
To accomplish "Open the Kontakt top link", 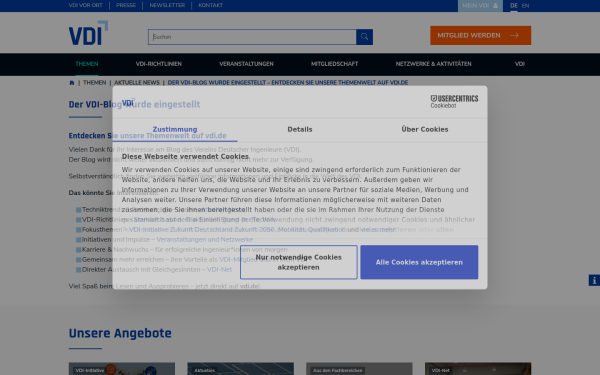I will coord(210,5).
